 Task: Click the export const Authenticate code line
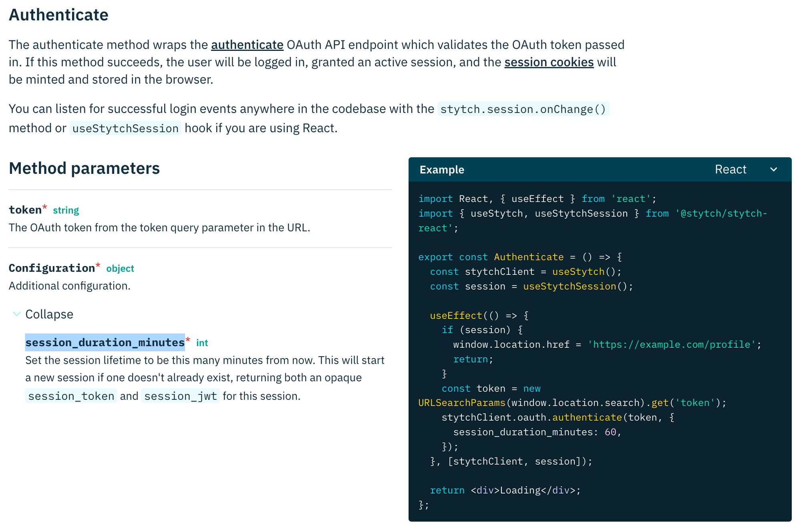tap(520, 257)
